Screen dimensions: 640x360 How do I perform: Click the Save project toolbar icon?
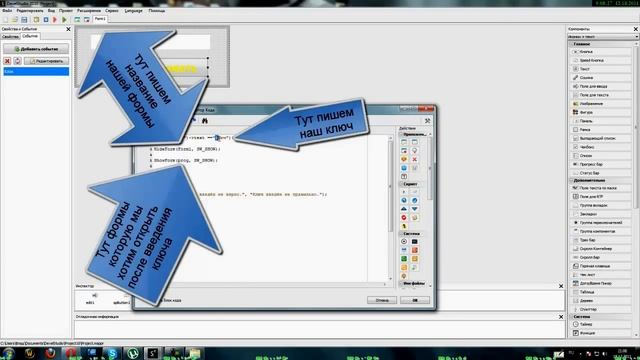[24, 20]
